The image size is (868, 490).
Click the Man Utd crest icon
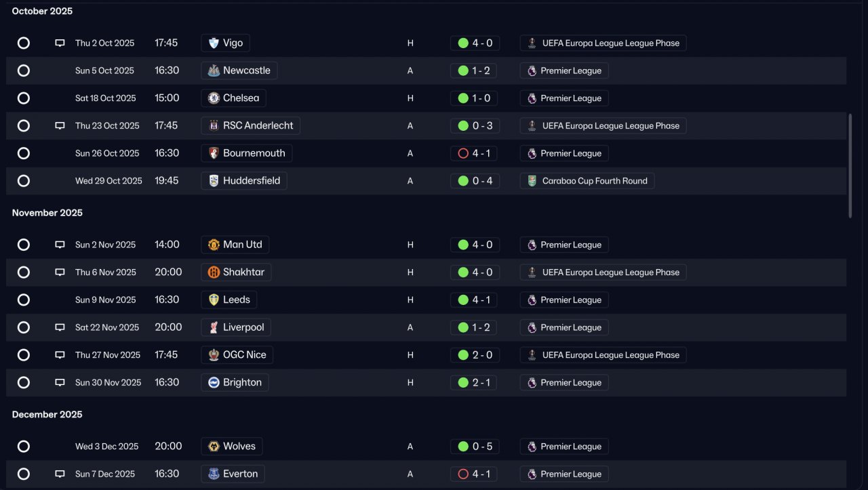[214, 245]
